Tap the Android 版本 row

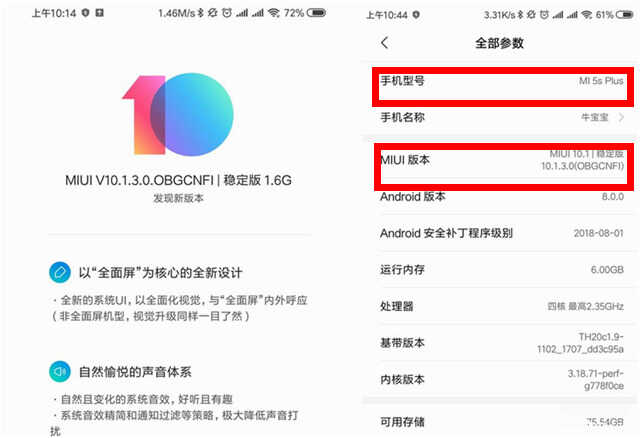click(x=502, y=197)
